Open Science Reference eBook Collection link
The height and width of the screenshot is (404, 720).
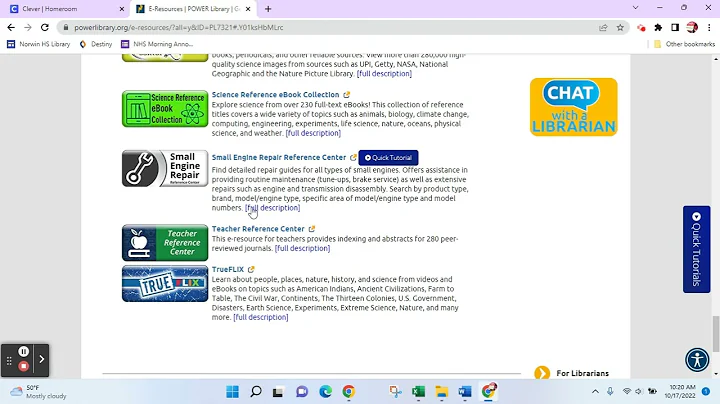click(x=276, y=95)
